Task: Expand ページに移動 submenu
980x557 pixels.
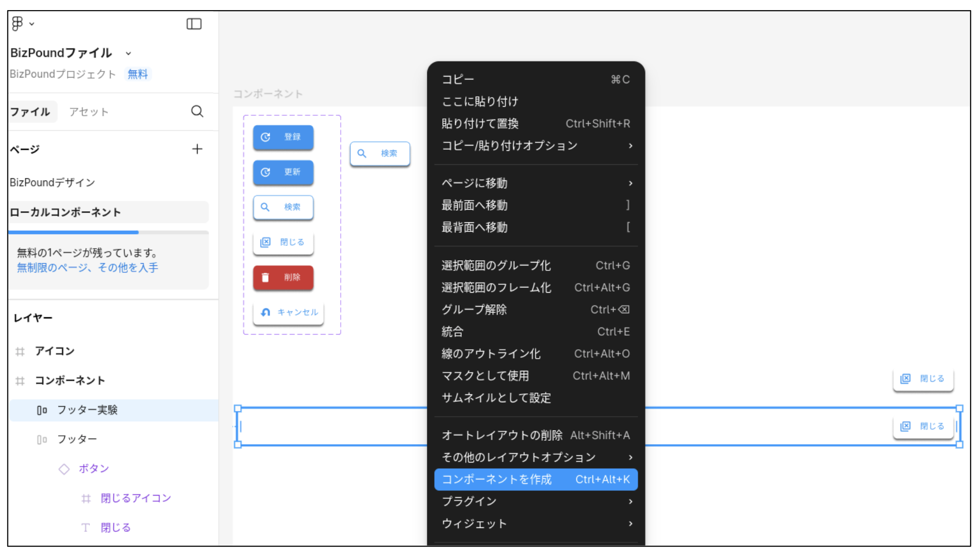Action: 536,183
